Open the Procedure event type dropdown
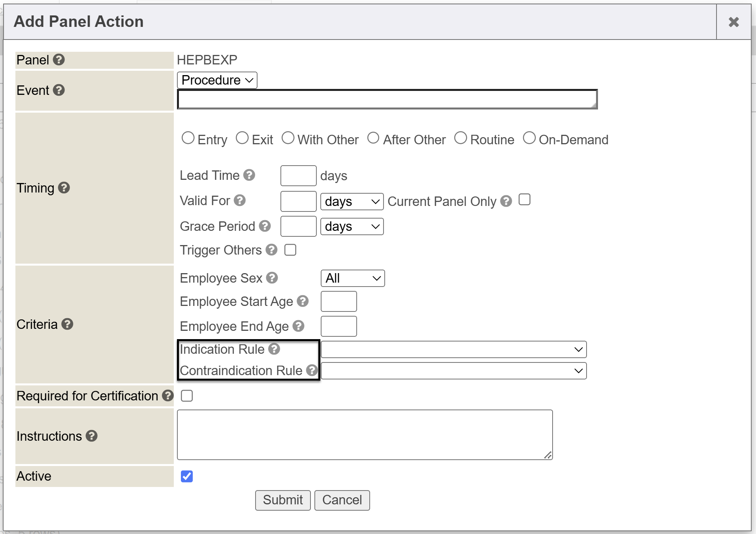The image size is (756, 534). pyautogui.click(x=217, y=80)
